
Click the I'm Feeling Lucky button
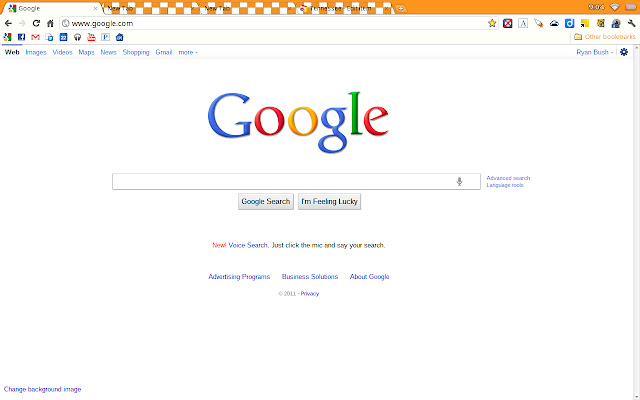tap(329, 202)
